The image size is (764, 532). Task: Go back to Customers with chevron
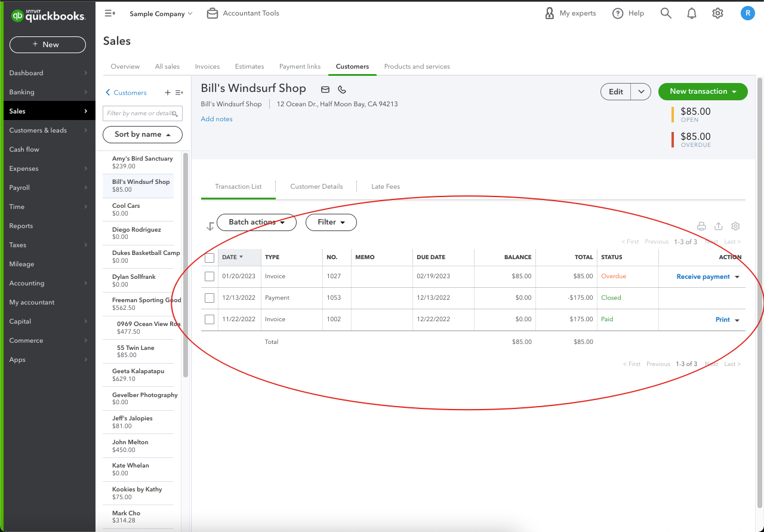point(108,93)
